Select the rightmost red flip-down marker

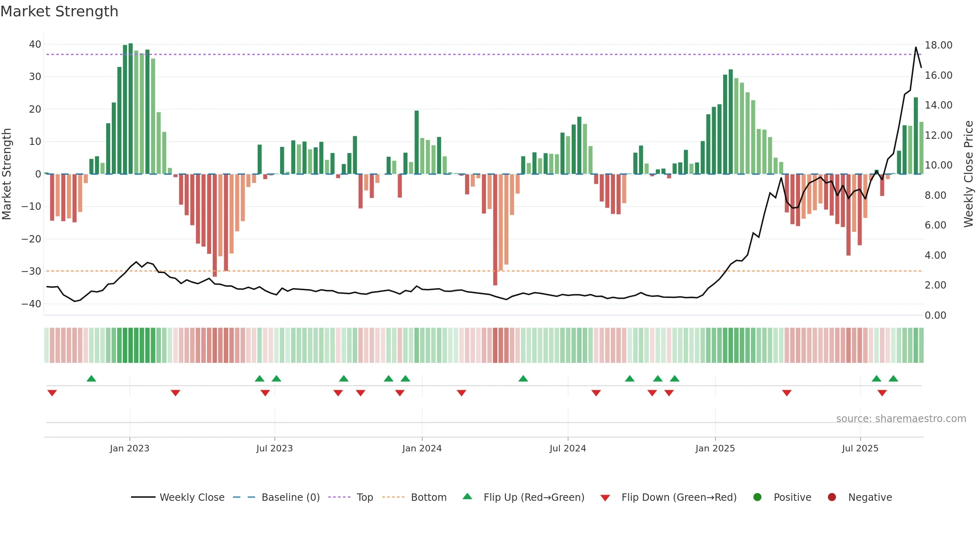click(x=882, y=393)
